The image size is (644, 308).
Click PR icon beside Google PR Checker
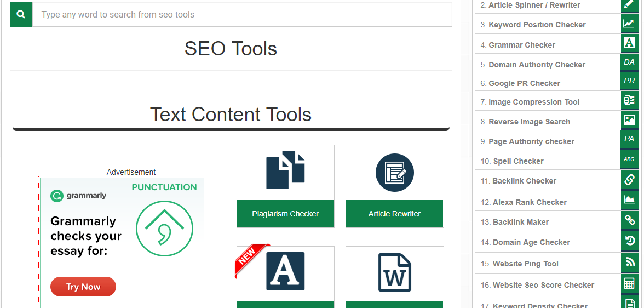click(629, 82)
